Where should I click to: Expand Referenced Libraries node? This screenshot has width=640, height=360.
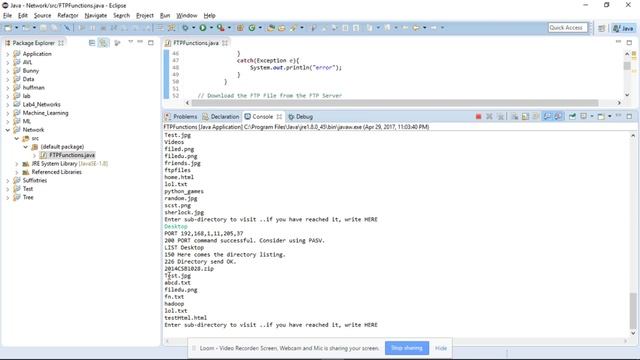point(17,172)
